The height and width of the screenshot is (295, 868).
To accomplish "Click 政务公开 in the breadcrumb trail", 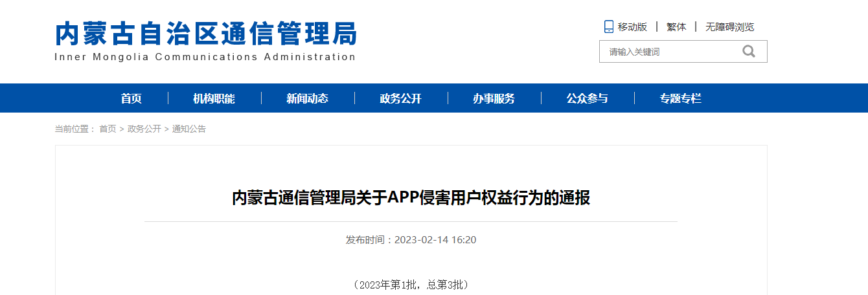I will point(144,129).
